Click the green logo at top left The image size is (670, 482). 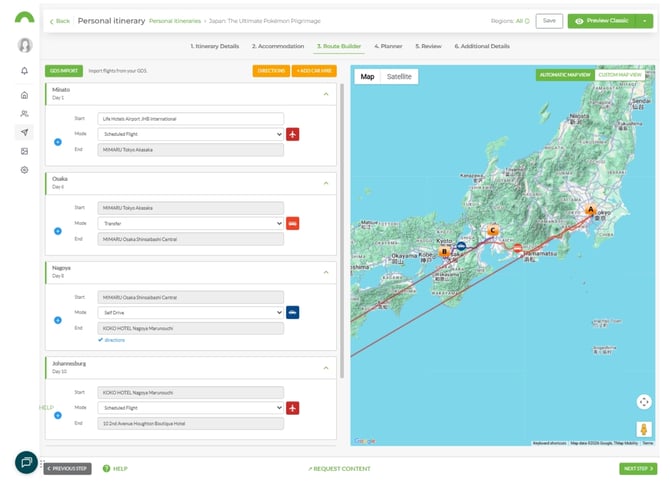[24, 17]
